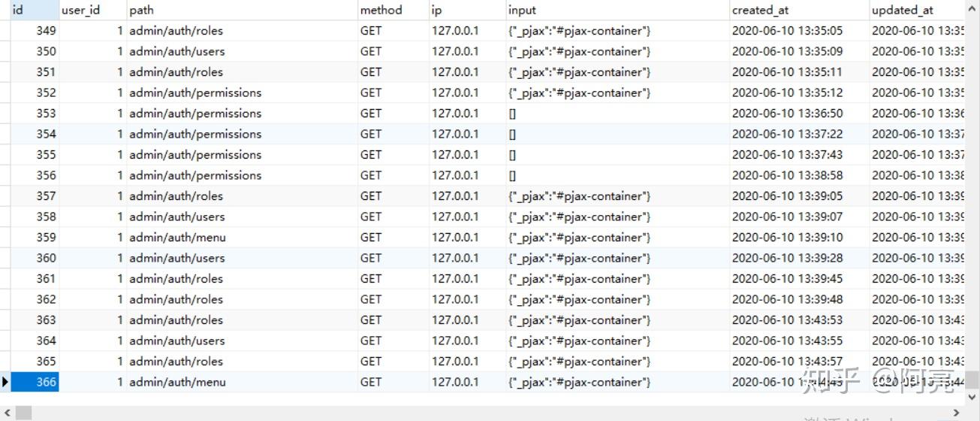The width and height of the screenshot is (980, 421).
Task: Click the 127.0.0.1 ip cell in row 364
Action: click(455, 341)
